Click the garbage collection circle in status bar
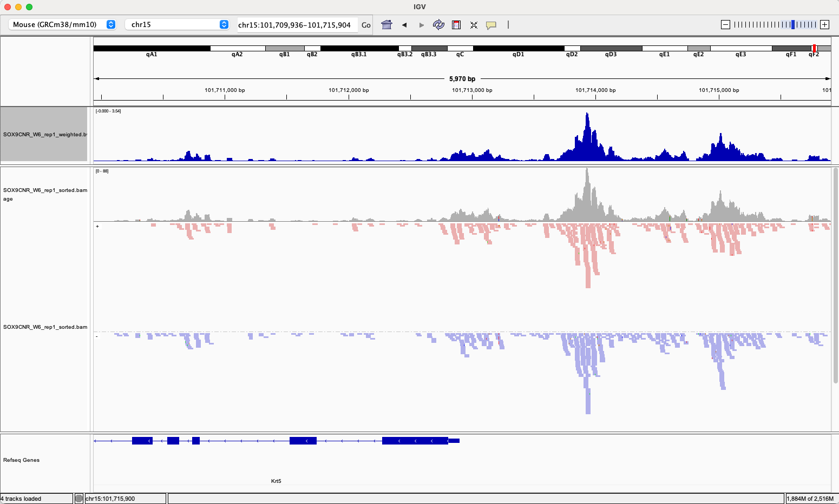Screen dimensions: 839x504 coord(79,499)
